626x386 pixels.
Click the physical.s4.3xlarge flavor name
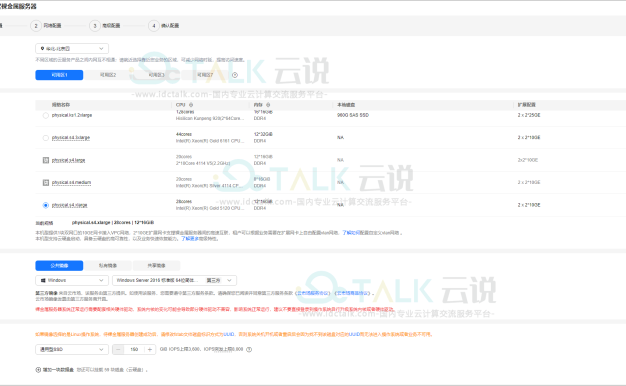click(x=71, y=138)
